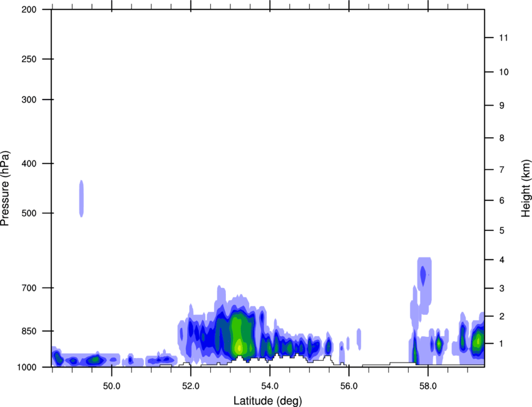Click the 'Height (km)' axis title

tap(526, 188)
